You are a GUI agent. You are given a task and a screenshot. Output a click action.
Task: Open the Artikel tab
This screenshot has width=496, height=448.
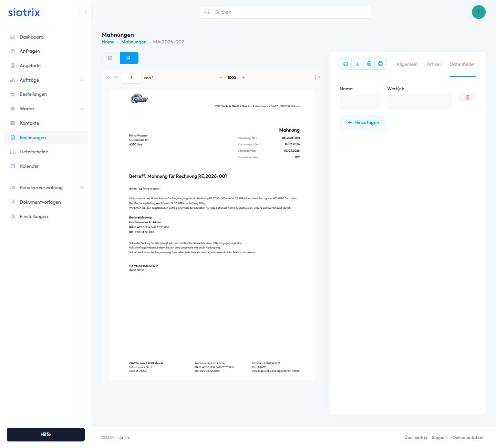pos(433,64)
